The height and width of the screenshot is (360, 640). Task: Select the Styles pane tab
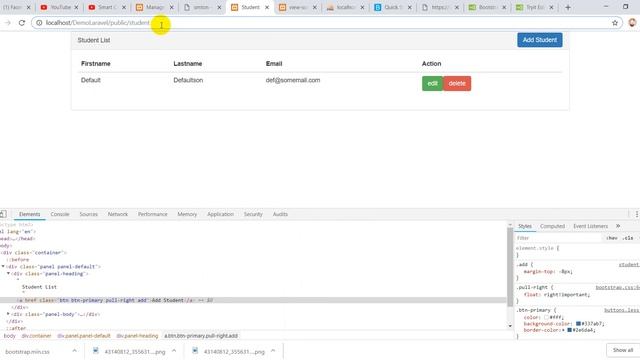coord(525,226)
